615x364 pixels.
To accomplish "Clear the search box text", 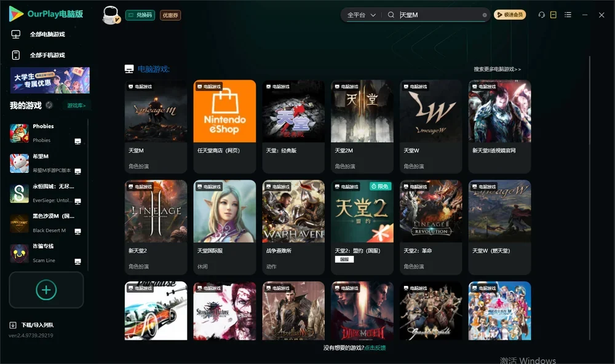I will [485, 15].
